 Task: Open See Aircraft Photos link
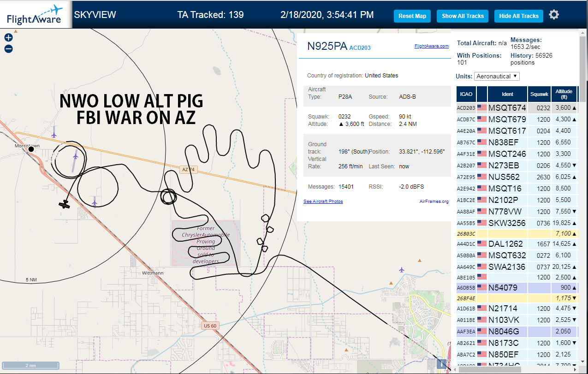point(323,202)
